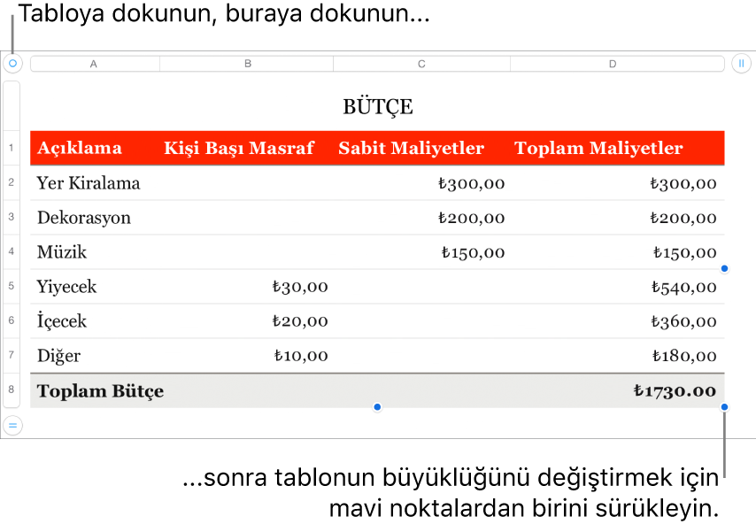756x532 pixels.
Task: Click the bottom-center selection resize dot
Action: [x=377, y=407]
